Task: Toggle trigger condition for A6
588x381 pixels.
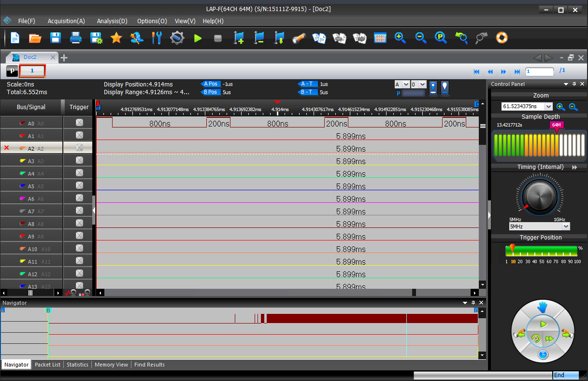Action: (79, 198)
